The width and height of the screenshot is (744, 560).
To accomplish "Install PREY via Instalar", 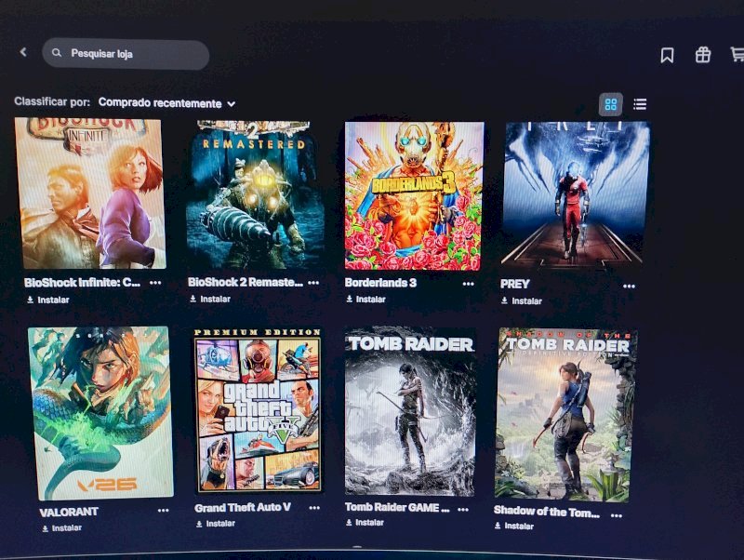I will point(522,300).
